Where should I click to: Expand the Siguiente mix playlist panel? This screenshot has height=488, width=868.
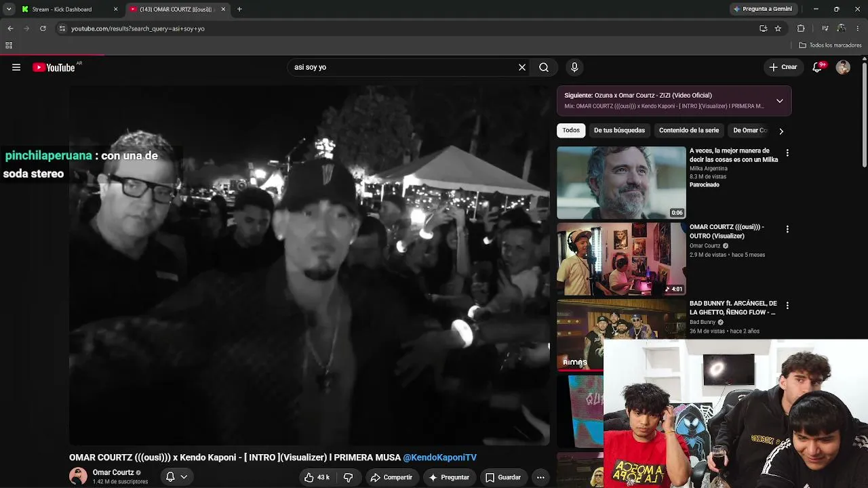point(780,101)
